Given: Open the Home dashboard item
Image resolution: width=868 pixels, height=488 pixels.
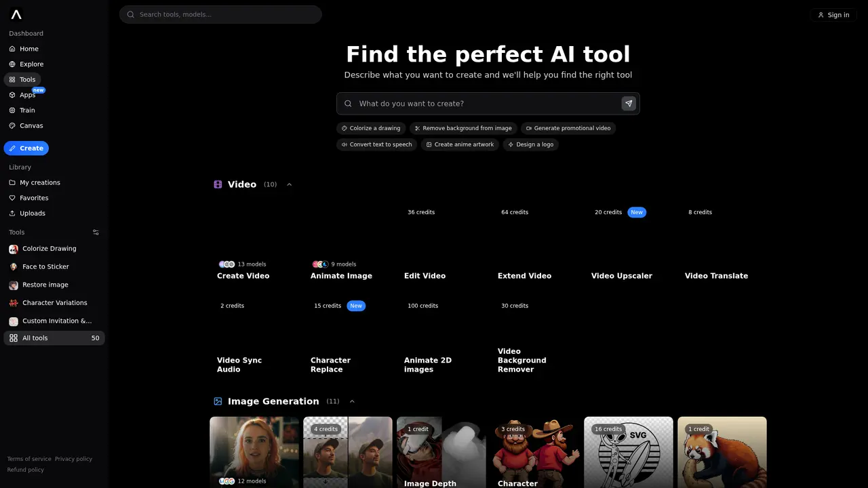Looking at the screenshot, I should coord(24,49).
